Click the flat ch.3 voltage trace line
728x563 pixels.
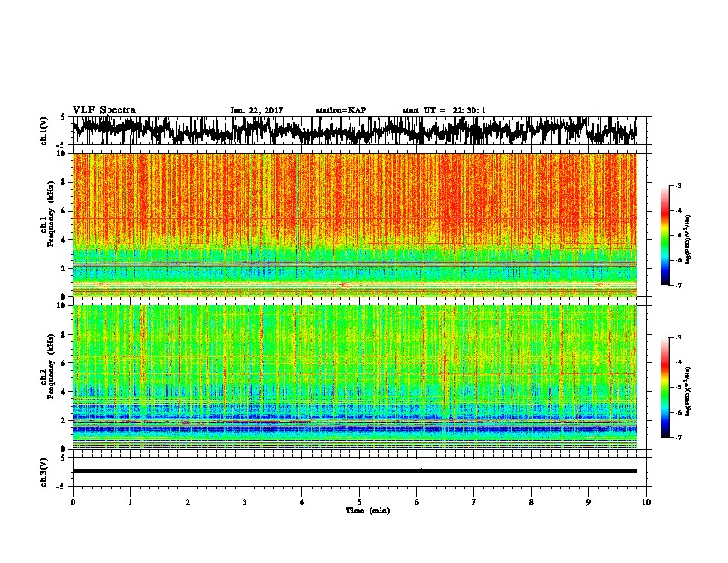[355, 471]
